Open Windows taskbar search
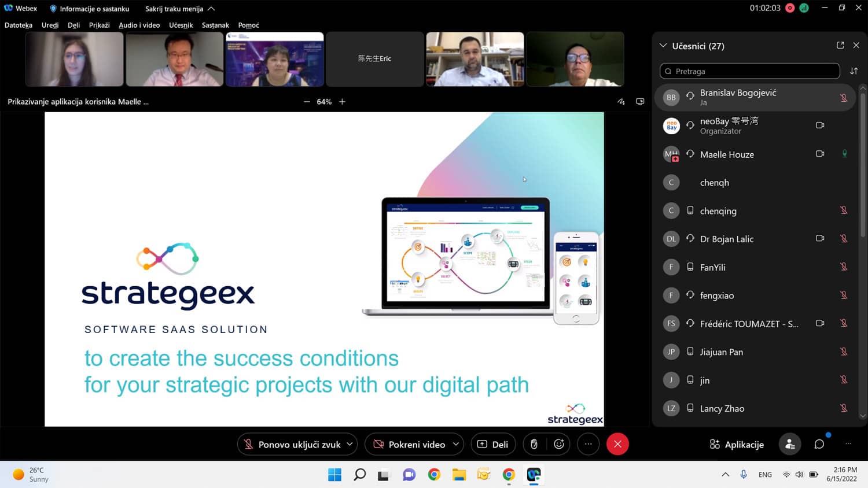 click(x=359, y=475)
